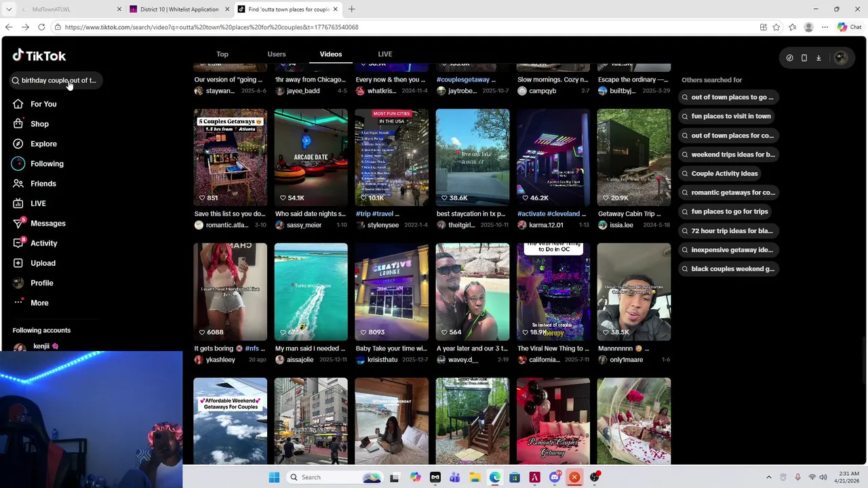Viewport: 868px width, 488px height.
Task: Open Shop from the sidebar
Action: click(31, 124)
